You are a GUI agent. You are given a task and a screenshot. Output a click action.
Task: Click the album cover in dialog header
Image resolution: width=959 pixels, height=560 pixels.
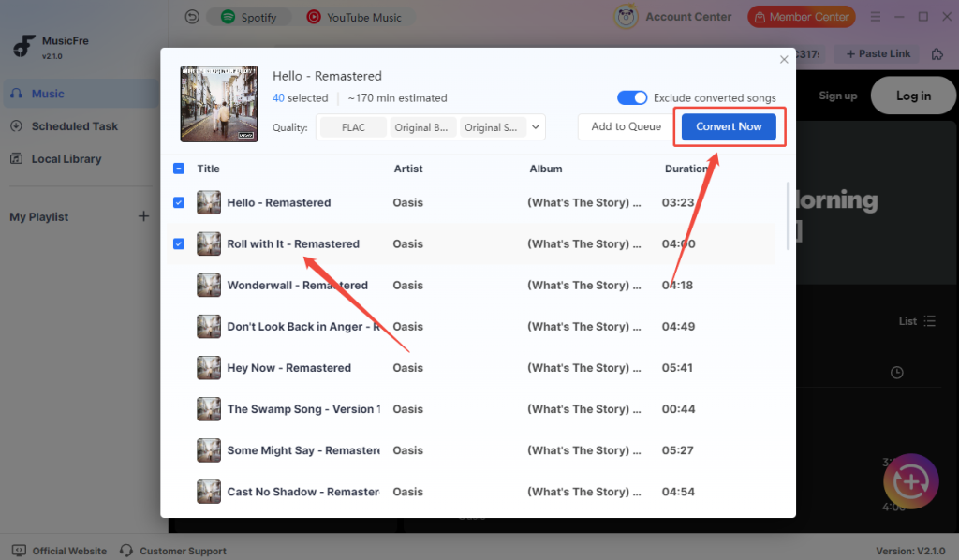[219, 104]
